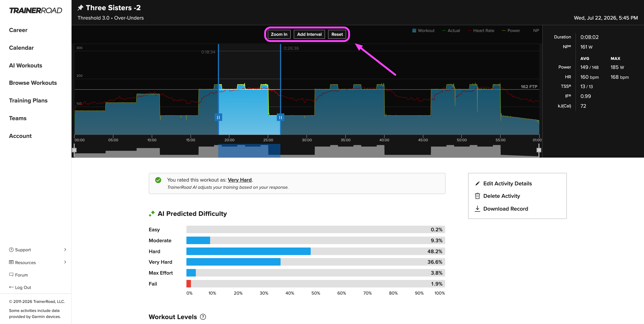Click the Support question mark icon

click(11, 250)
